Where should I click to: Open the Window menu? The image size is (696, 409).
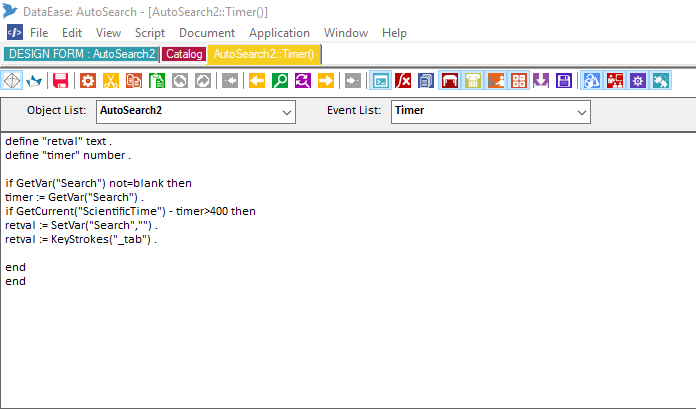click(346, 33)
